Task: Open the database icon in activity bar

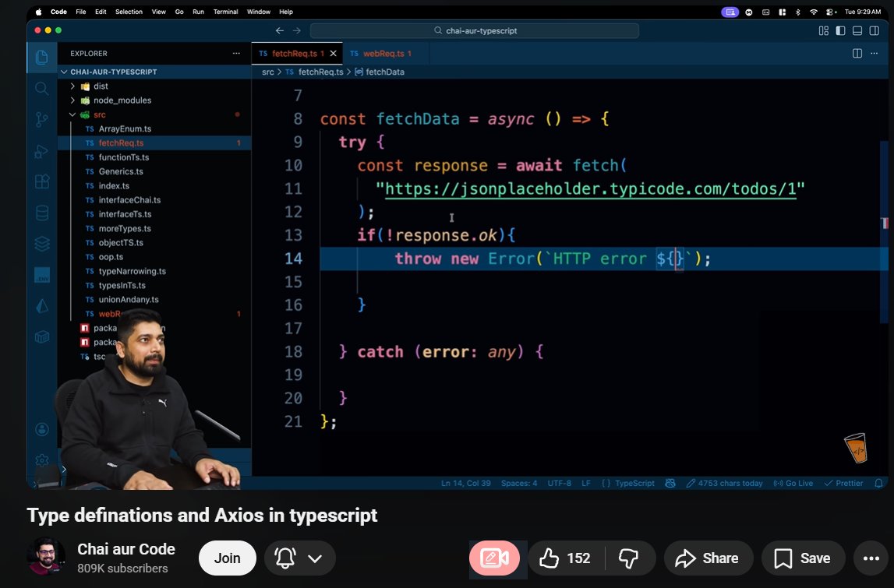Action: (41, 213)
